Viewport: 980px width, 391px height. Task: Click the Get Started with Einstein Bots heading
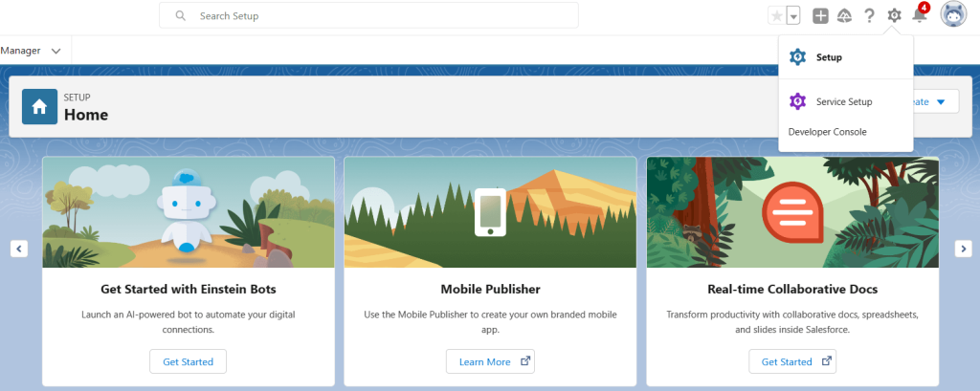click(189, 290)
